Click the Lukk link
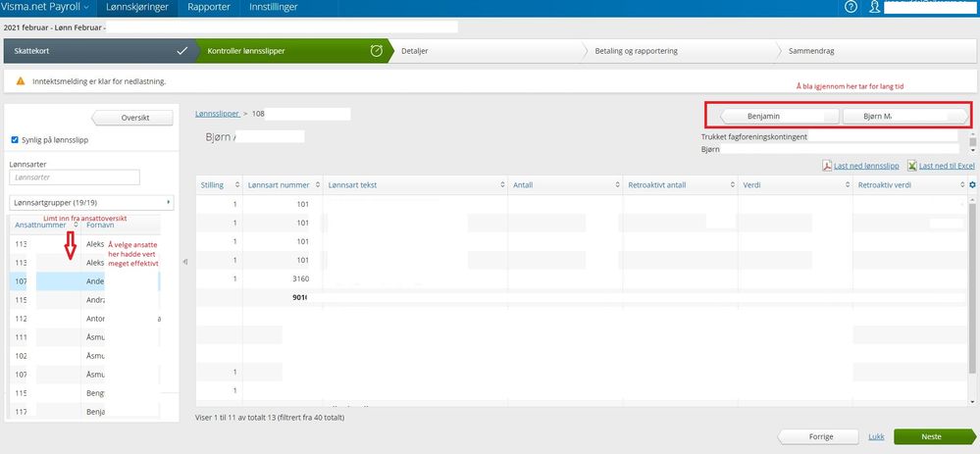980x454 pixels. [876, 436]
